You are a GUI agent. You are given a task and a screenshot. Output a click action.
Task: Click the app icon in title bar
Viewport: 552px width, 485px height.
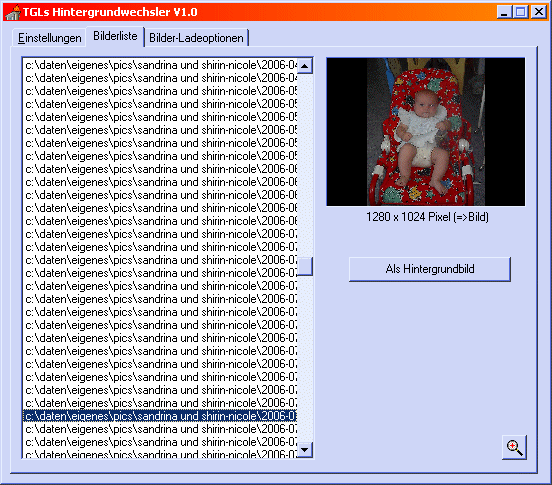[x=13, y=12]
